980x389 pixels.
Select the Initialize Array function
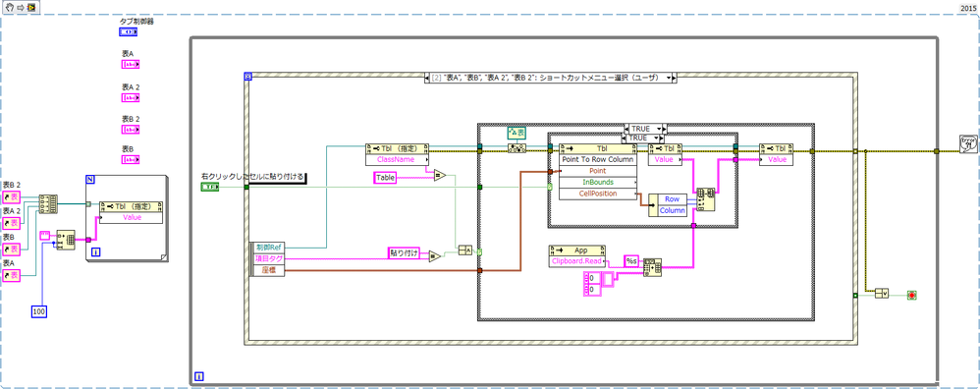click(x=66, y=240)
